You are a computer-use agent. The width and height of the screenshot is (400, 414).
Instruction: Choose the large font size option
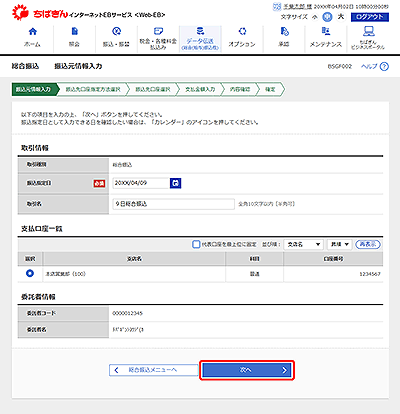pyautogui.click(x=341, y=16)
